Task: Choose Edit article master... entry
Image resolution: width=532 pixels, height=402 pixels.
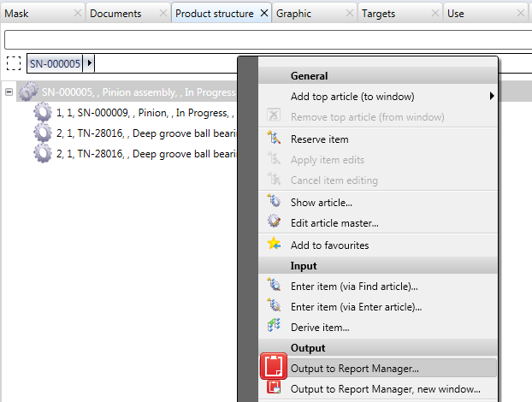Action: pos(378,223)
